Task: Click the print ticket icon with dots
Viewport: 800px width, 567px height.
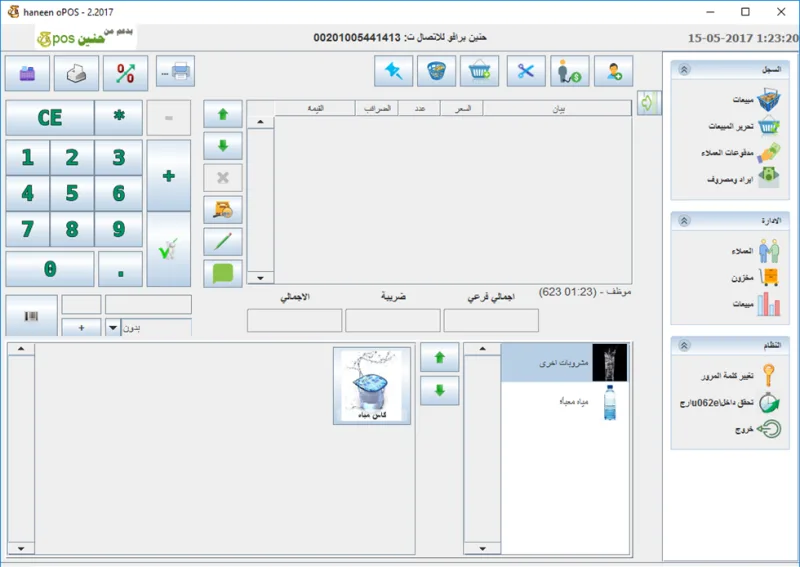Action: coord(176,71)
